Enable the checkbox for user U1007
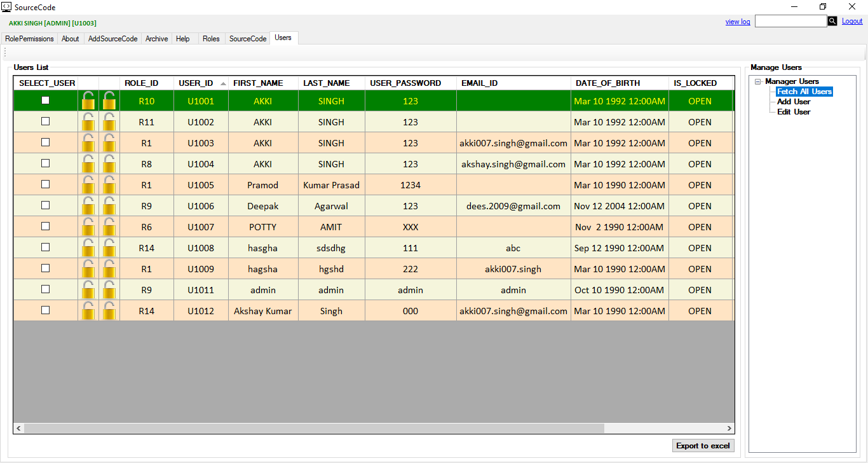Screen dimensions: 868x463 (45, 226)
